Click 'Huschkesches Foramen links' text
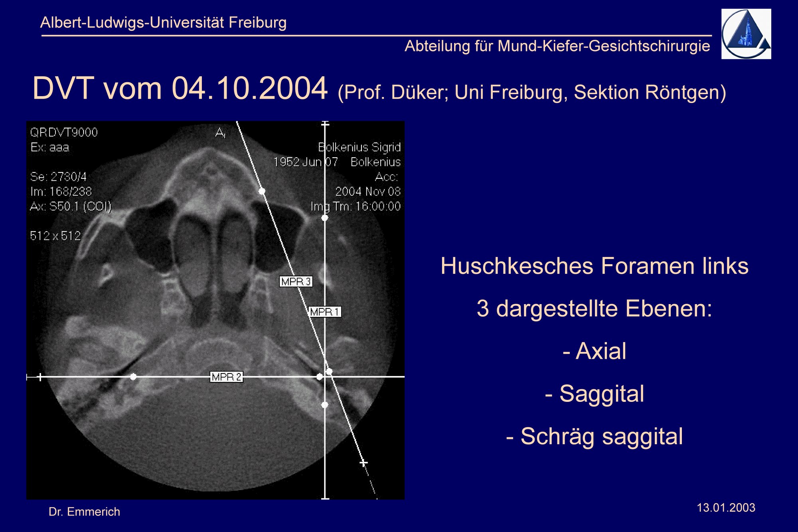The image size is (798, 532). point(595,266)
